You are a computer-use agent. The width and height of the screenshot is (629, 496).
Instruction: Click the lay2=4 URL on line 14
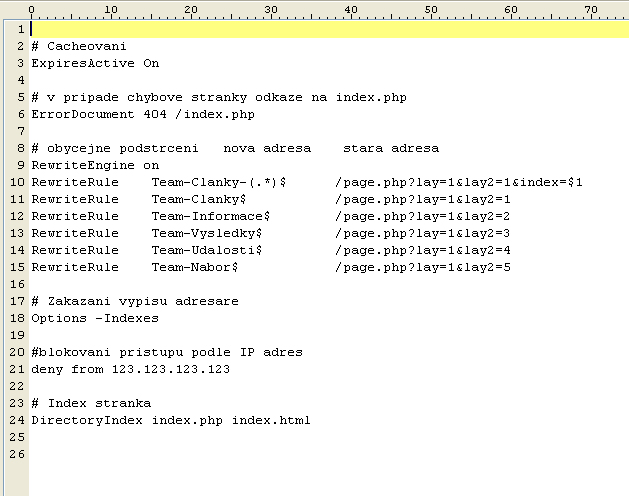(x=423, y=250)
